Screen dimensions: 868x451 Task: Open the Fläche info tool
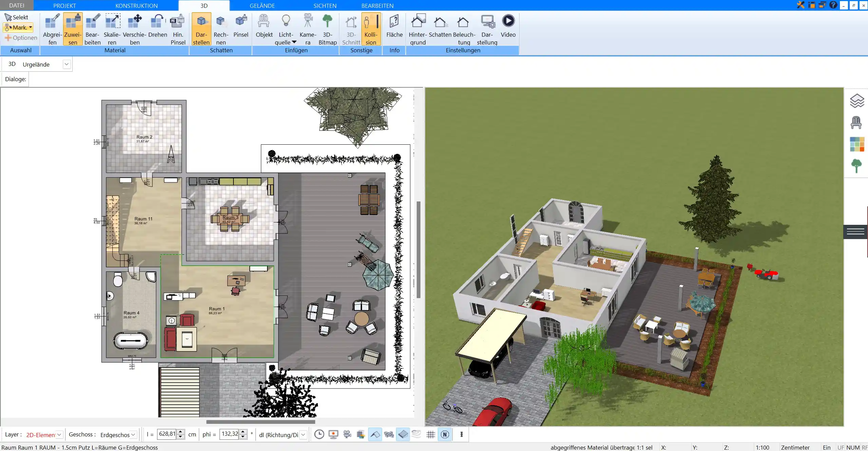394,26
